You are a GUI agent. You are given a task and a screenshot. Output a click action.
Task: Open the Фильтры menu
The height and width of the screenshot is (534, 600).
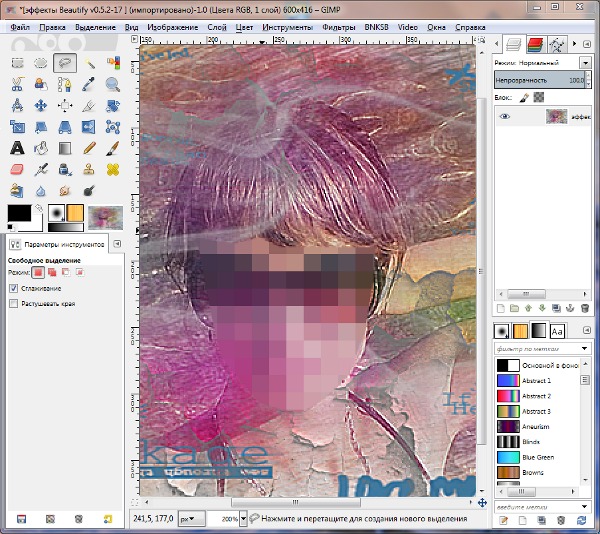tap(339, 27)
